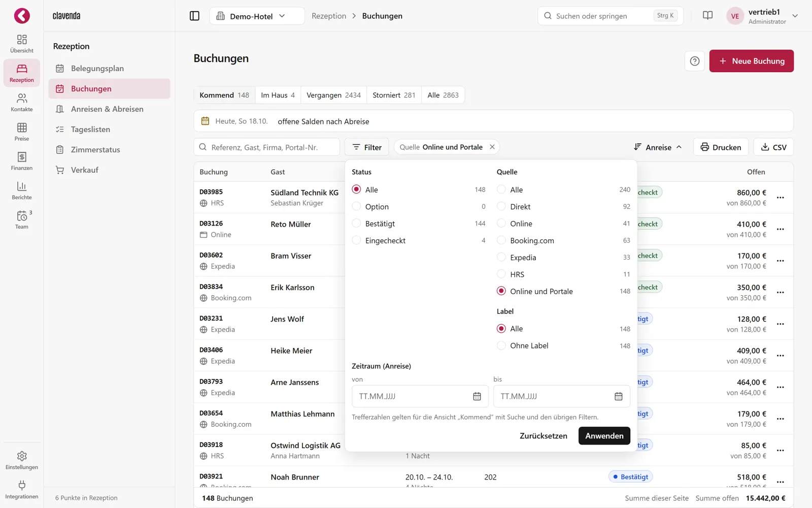812x508 pixels.
Task: Switch to the Alle 2863 tab
Action: point(443,95)
